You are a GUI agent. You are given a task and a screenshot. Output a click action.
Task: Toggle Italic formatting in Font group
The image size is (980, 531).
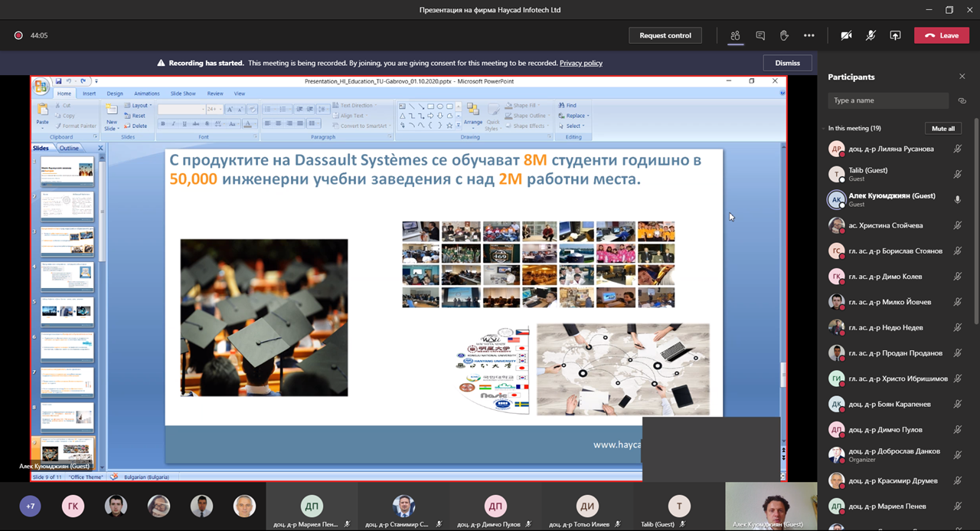[x=173, y=123]
